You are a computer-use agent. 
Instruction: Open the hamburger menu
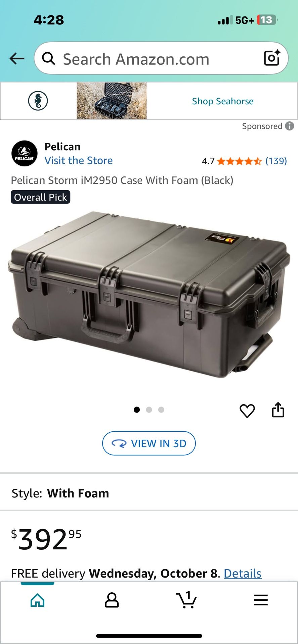(261, 600)
